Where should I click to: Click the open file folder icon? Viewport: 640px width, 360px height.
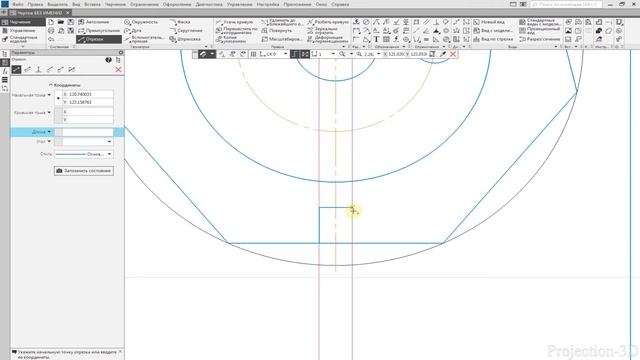[x=61, y=22]
